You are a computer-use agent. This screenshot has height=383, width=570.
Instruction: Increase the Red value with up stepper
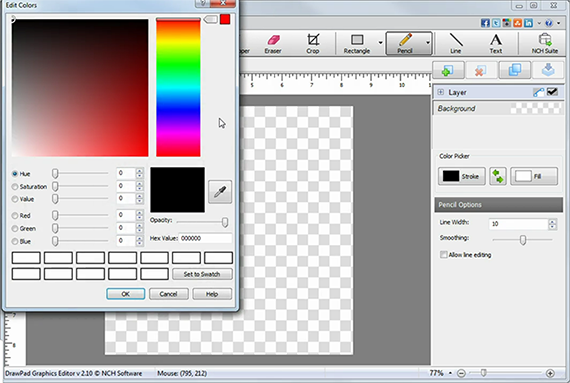140,213
